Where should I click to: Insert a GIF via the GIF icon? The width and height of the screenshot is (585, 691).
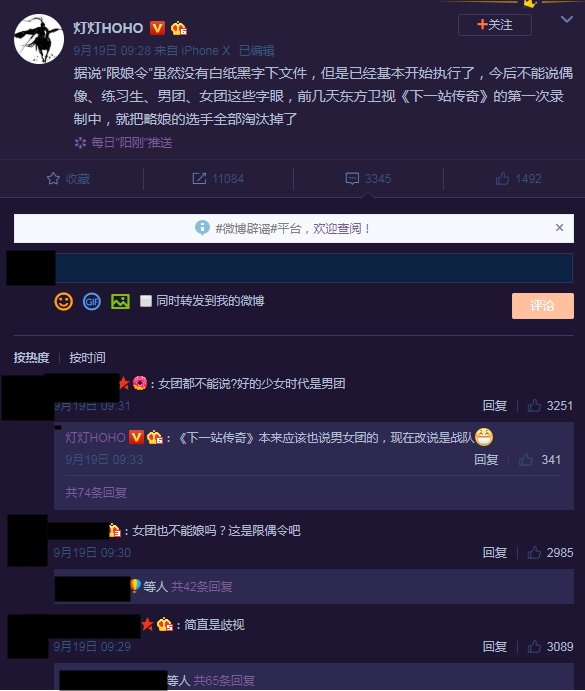[x=92, y=301]
